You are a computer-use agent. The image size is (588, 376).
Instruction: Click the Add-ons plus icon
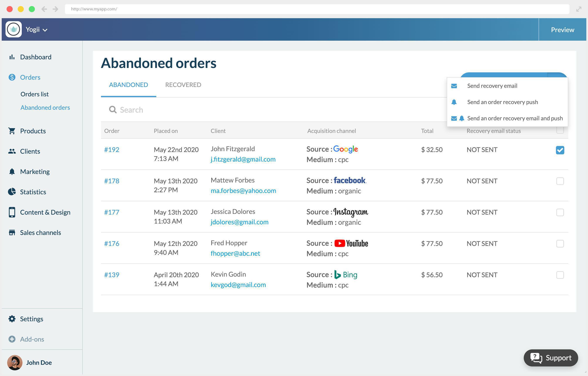12,339
